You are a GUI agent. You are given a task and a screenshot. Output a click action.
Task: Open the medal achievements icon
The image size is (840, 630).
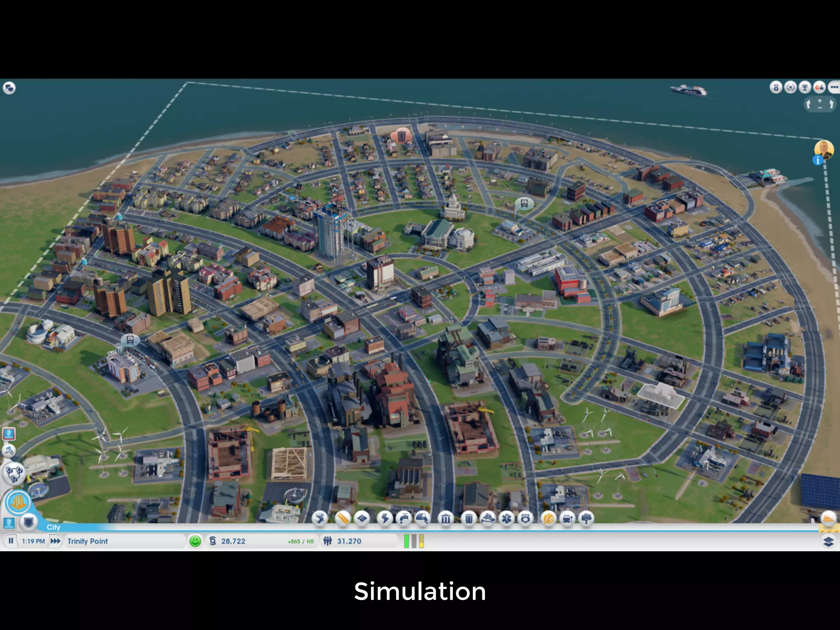coord(776,87)
